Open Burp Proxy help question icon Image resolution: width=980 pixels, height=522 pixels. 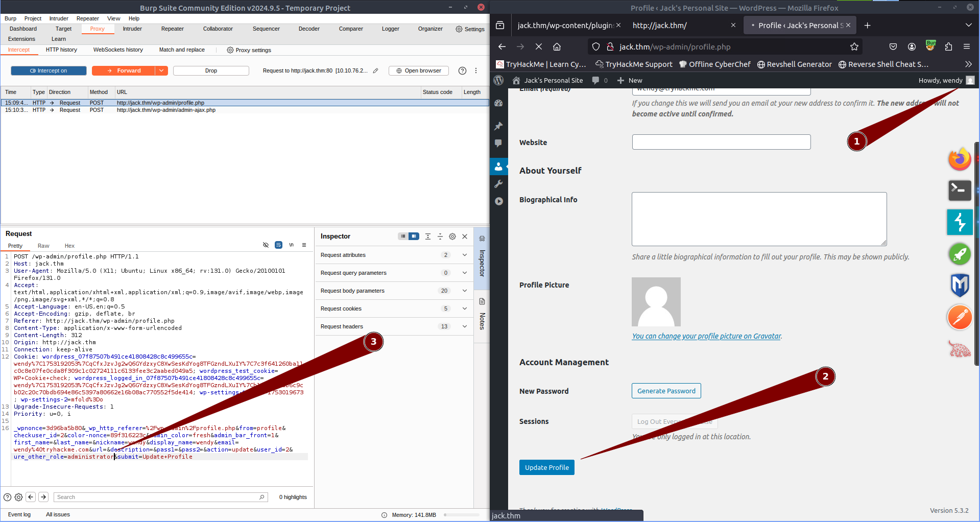coord(462,70)
